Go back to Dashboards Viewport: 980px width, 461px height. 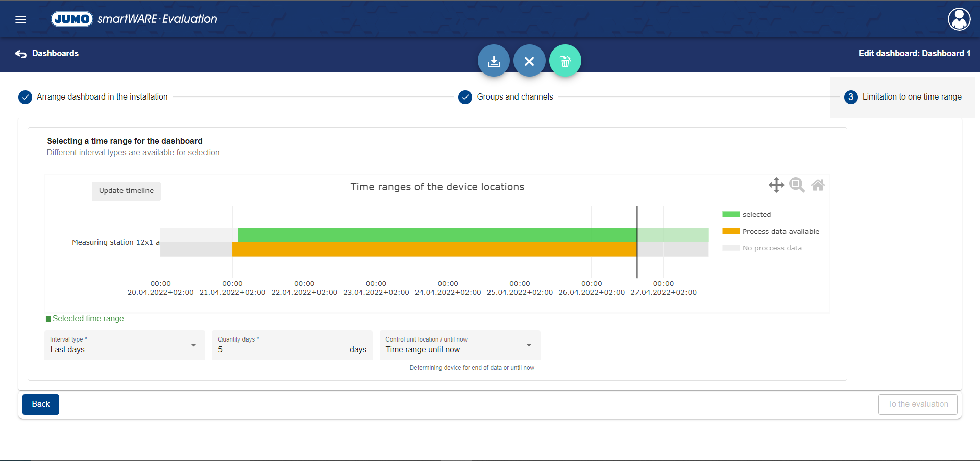click(x=47, y=54)
